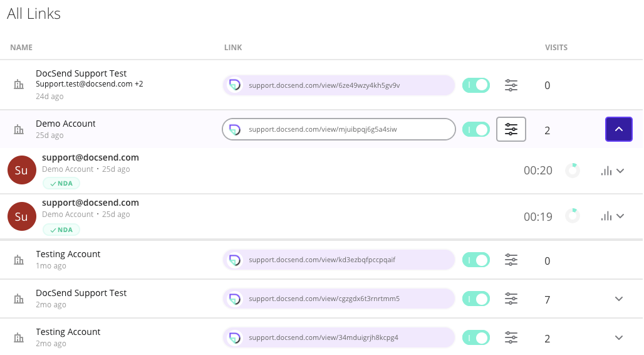Copy link support.docsend.com/view/34mduigrjh8kcpg4
The image size is (644, 355).
(x=339, y=337)
